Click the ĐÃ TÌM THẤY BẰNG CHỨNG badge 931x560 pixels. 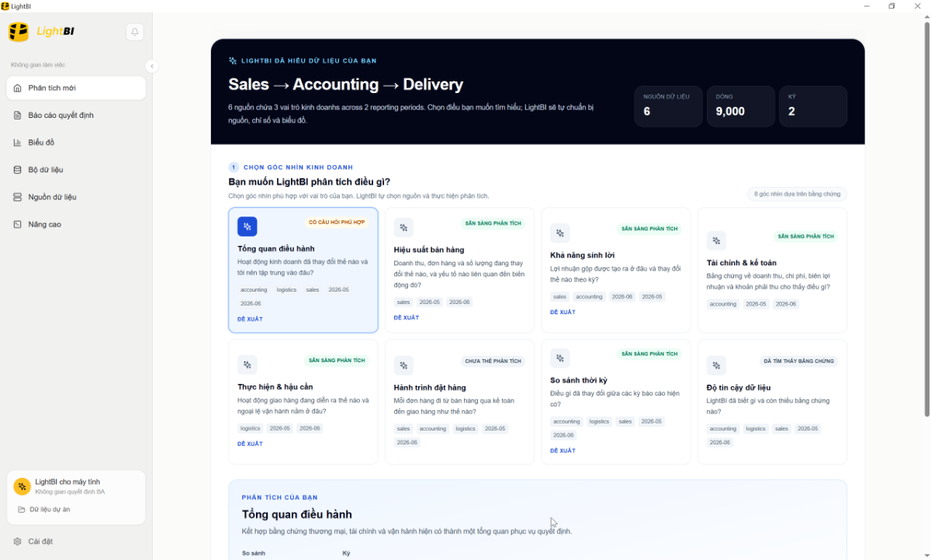(x=799, y=361)
